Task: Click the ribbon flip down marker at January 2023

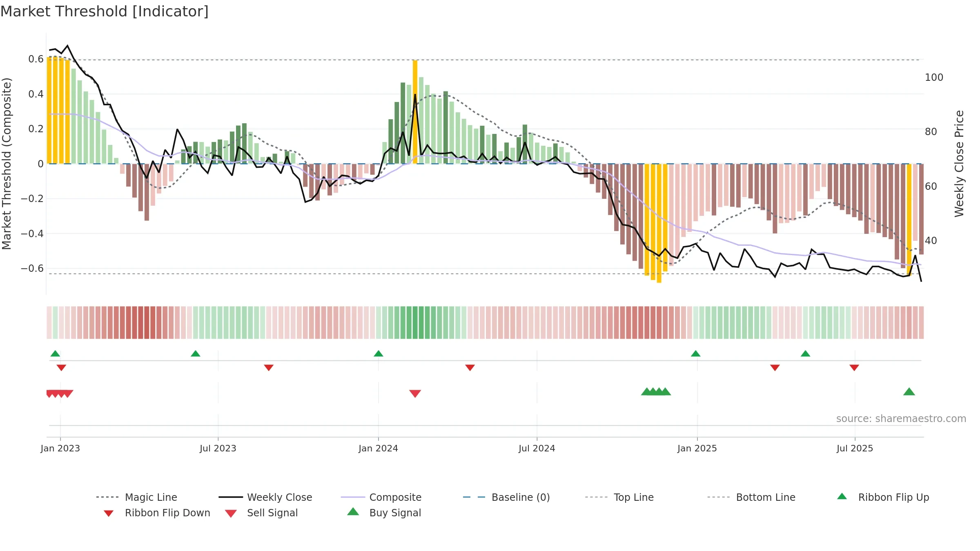Action: (x=61, y=368)
